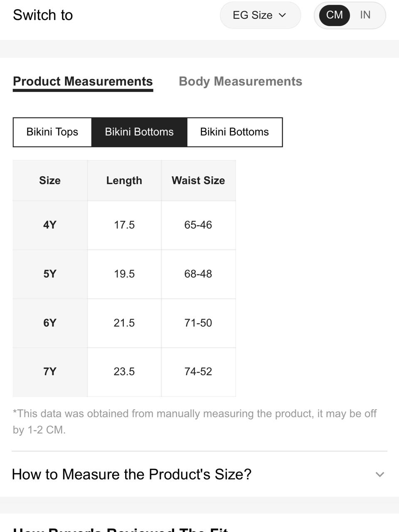
Task: Select the highlighted Bikini Bottoms segment
Action: click(139, 132)
